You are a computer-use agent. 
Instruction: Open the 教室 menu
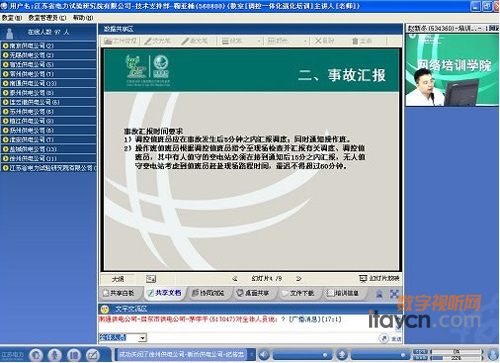coord(12,18)
